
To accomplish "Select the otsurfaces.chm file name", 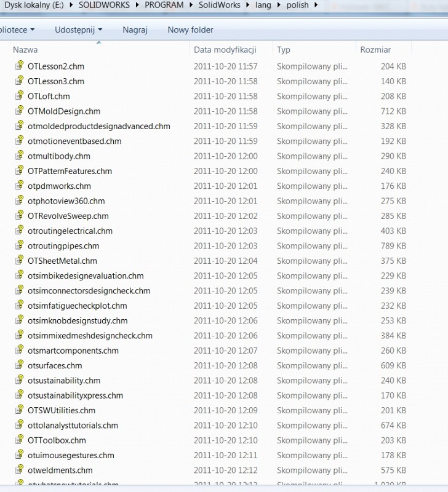I will (55, 365).
